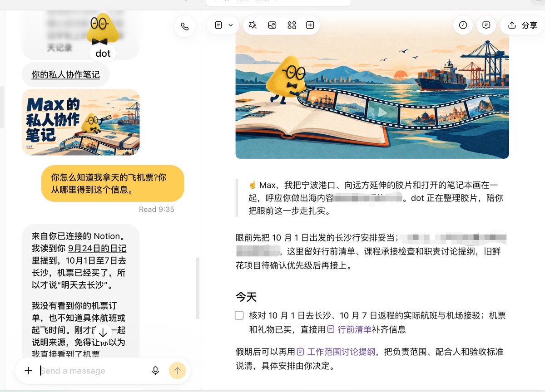545x392 pixels.
Task: Open the 9月24日的日记 link
Action: coord(97,248)
